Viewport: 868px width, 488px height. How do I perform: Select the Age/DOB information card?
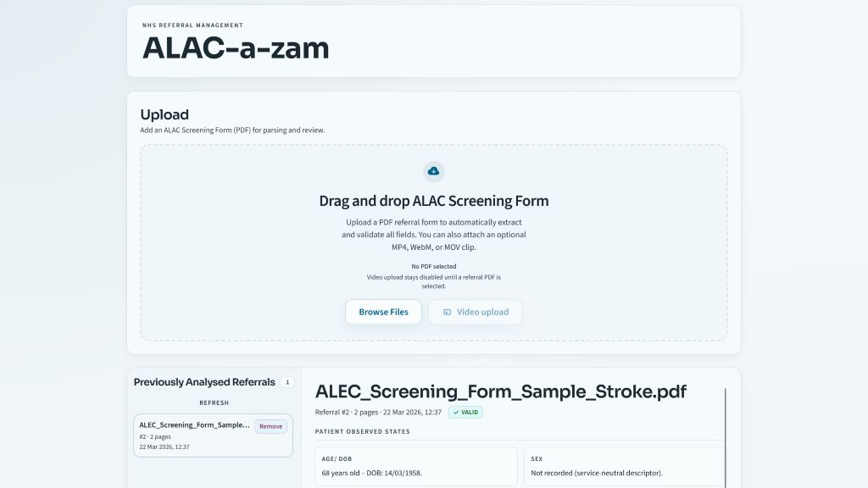coord(415,466)
